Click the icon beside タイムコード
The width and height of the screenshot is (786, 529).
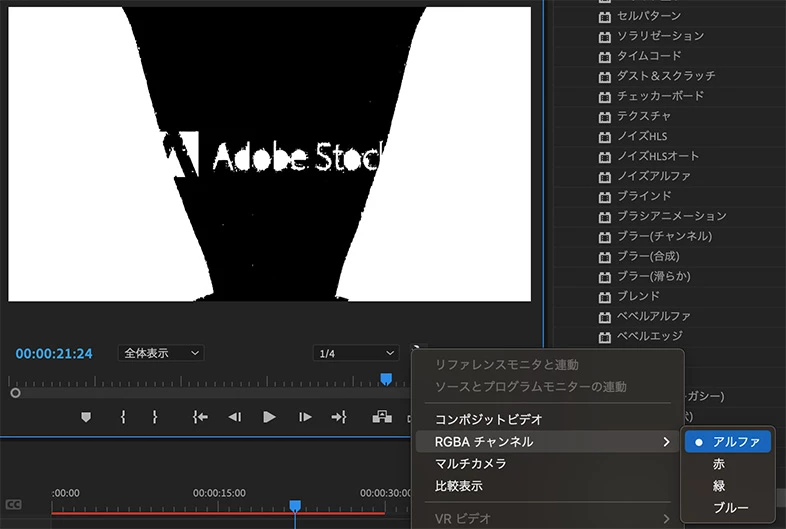coord(605,57)
